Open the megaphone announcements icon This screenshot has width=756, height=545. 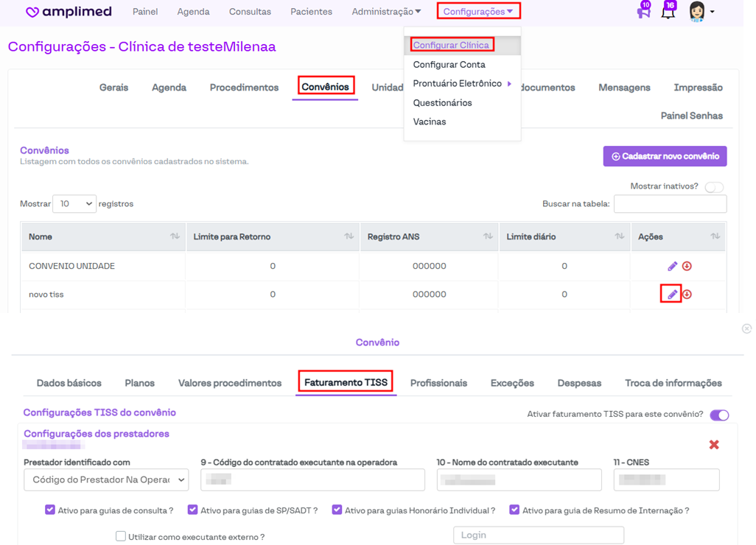pos(643,12)
